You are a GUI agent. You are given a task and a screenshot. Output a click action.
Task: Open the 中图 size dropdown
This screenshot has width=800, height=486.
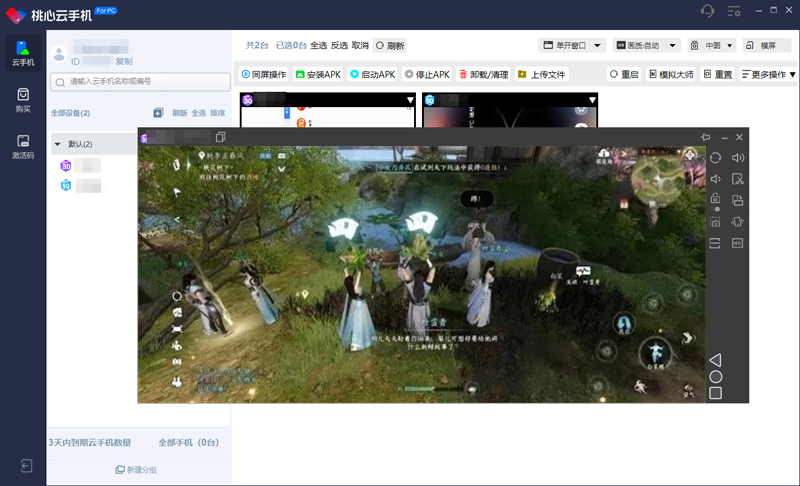(x=712, y=45)
